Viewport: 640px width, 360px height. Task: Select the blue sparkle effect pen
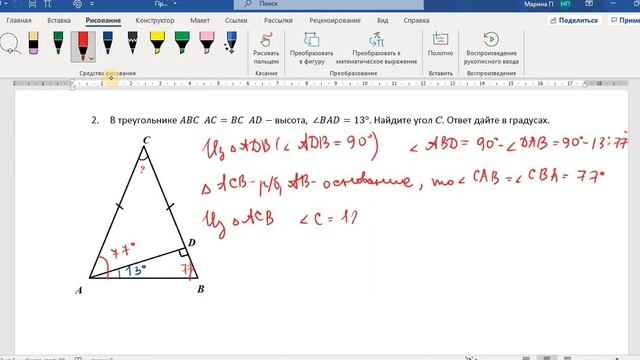coord(231,43)
